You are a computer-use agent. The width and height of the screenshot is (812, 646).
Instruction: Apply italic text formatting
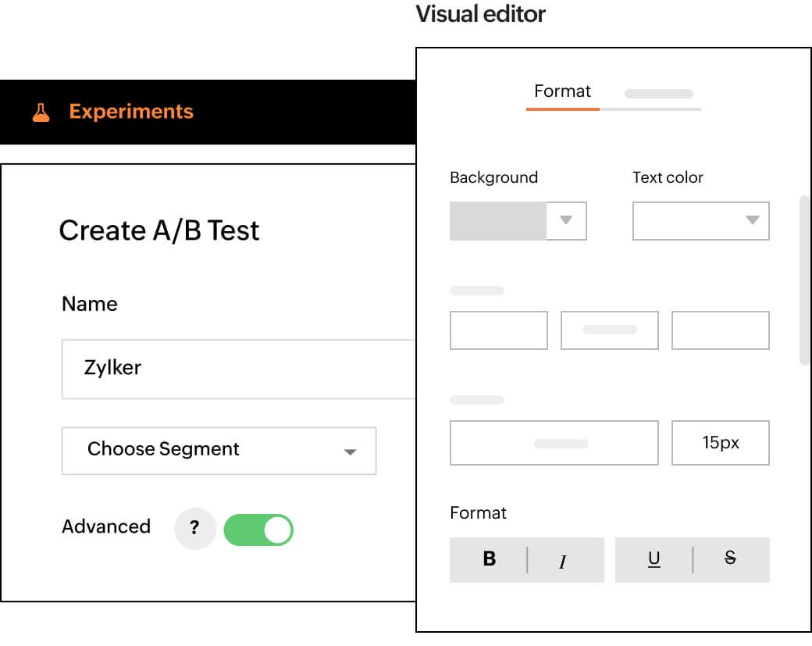click(562, 561)
